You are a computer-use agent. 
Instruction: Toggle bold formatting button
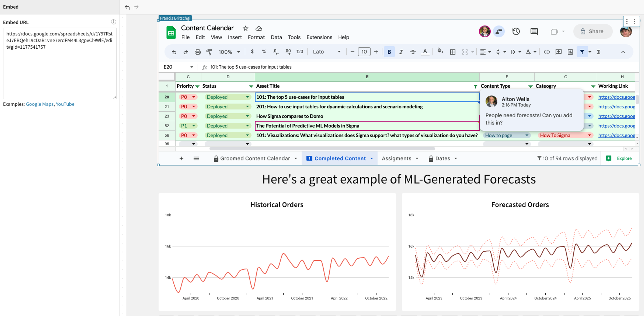(389, 52)
